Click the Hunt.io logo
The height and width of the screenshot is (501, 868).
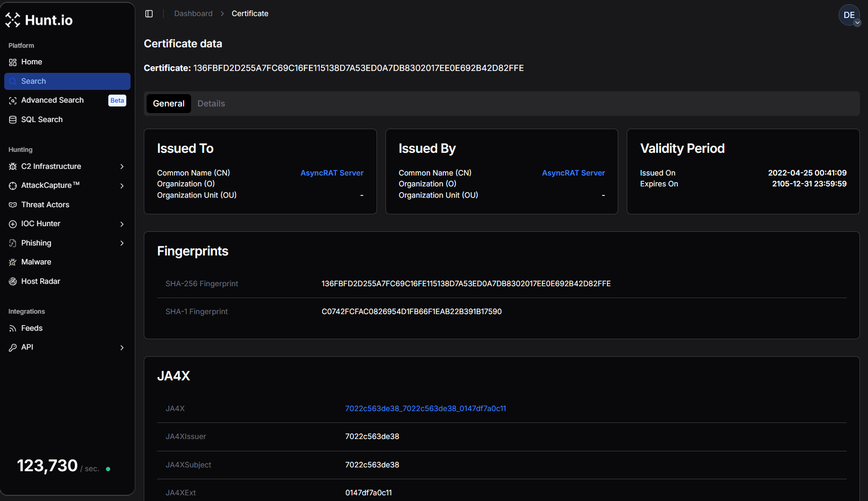pos(39,20)
